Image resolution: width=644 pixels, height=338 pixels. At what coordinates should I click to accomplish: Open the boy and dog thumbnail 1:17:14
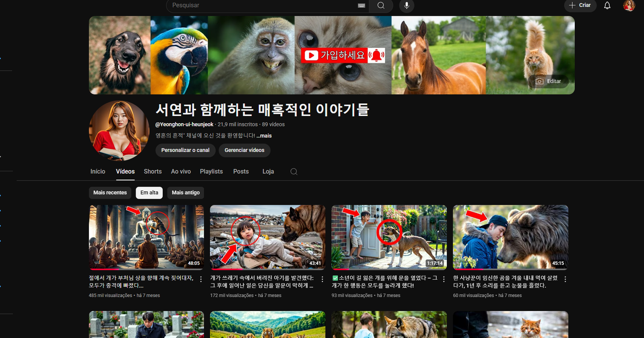[389, 237]
